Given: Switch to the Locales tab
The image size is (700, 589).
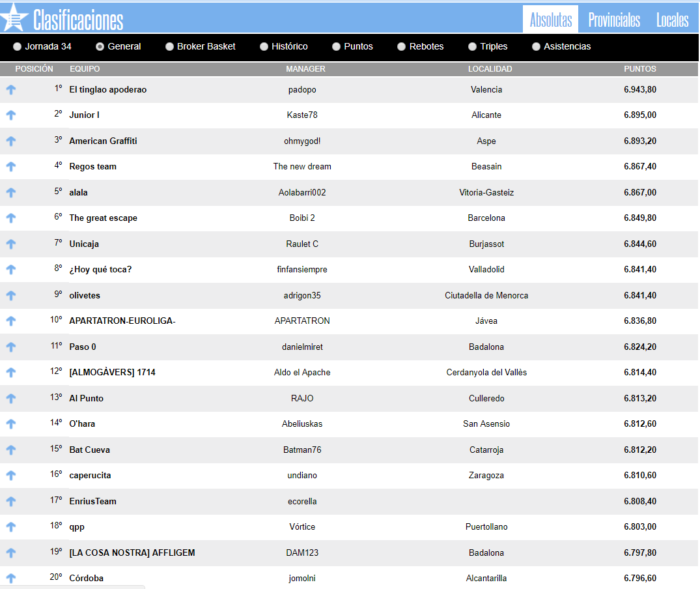Looking at the screenshot, I should [x=672, y=20].
